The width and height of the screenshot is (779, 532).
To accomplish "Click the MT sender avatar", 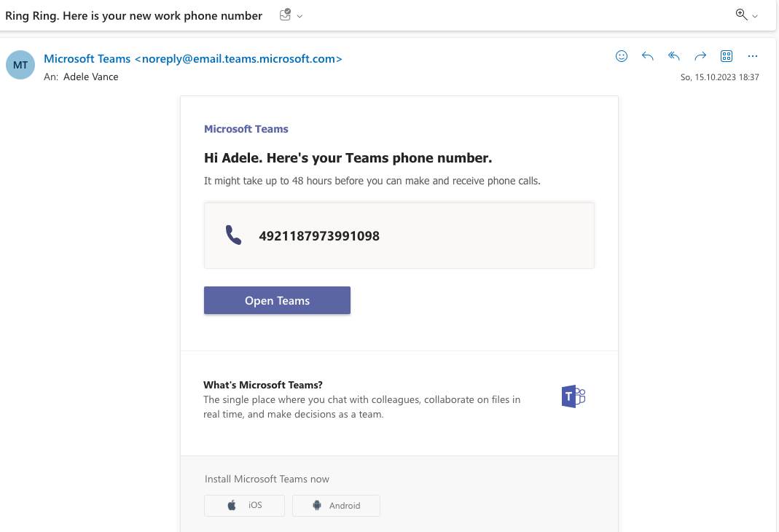I will tap(20, 65).
